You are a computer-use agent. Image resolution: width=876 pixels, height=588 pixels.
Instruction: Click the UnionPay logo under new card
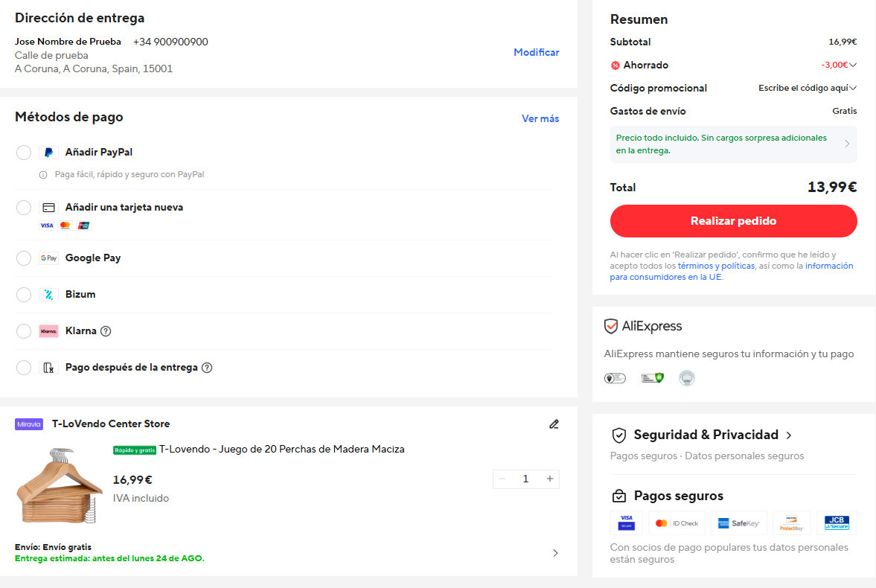84,226
